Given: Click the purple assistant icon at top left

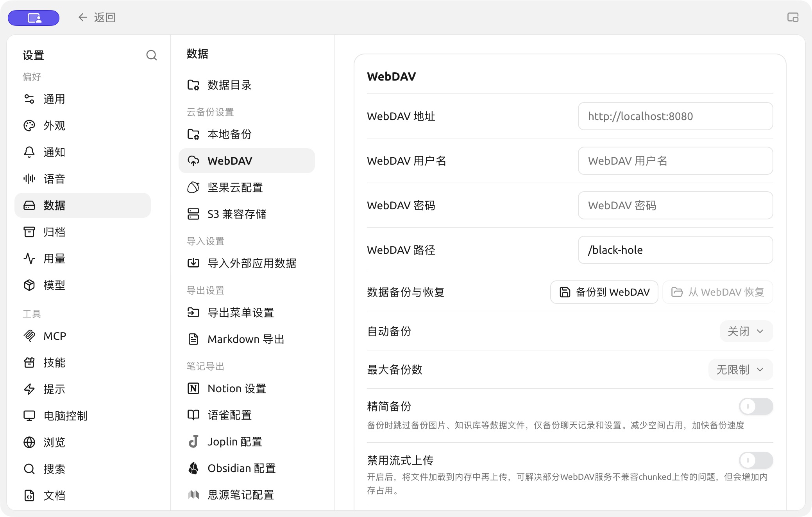Looking at the screenshot, I should tap(34, 18).
